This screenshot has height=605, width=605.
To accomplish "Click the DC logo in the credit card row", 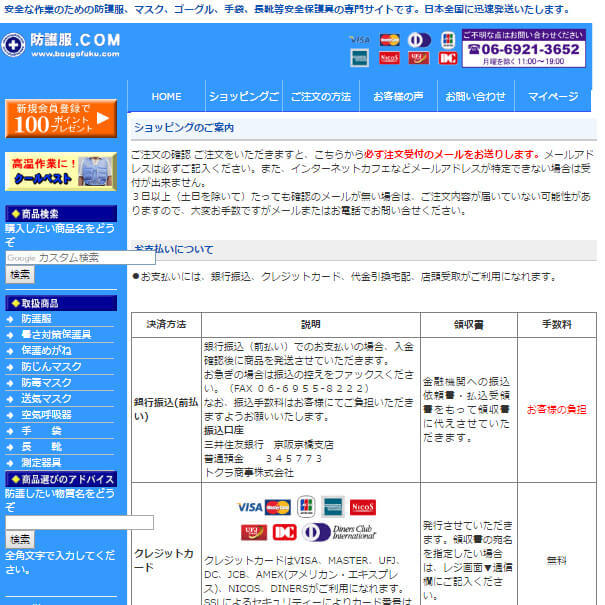I will point(284,532).
